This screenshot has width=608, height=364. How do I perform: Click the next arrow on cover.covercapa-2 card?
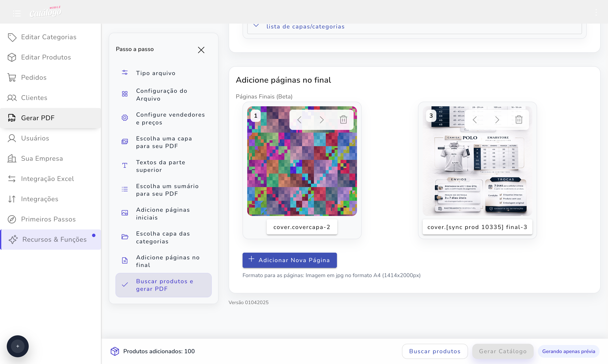pos(322,119)
